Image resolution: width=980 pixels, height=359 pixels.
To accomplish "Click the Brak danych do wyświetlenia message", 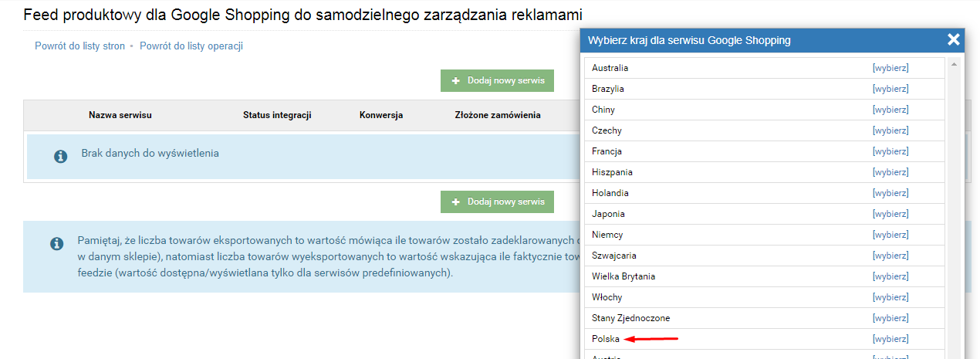I will tap(150, 153).
